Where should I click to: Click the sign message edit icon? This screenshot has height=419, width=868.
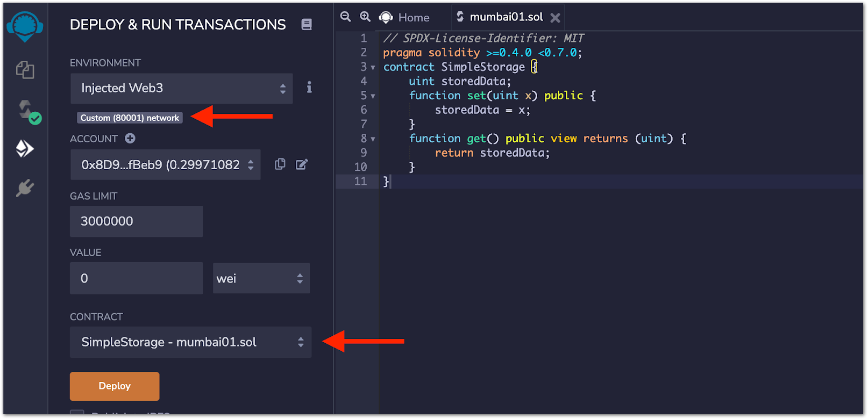click(x=302, y=164)
